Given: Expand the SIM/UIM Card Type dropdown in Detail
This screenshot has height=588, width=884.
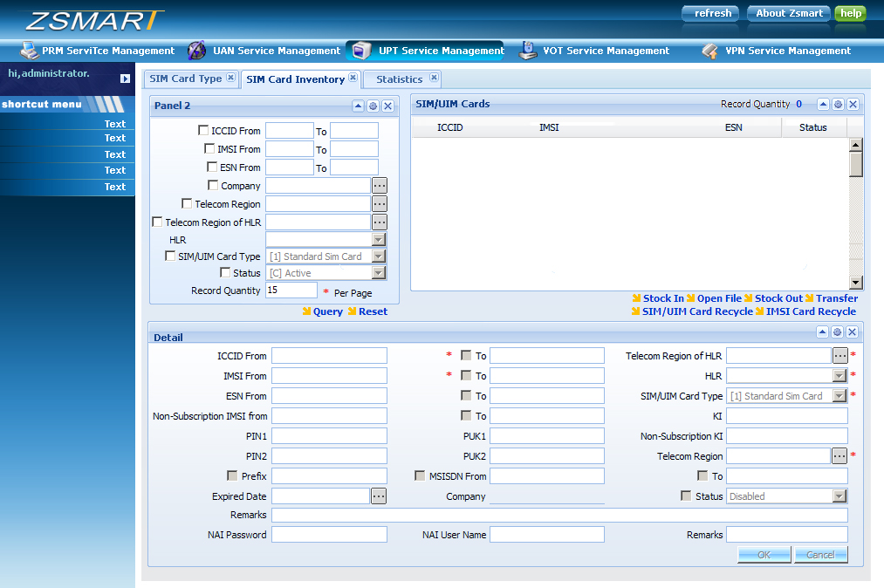Looking at the screenshot, I should coord(839,396).
